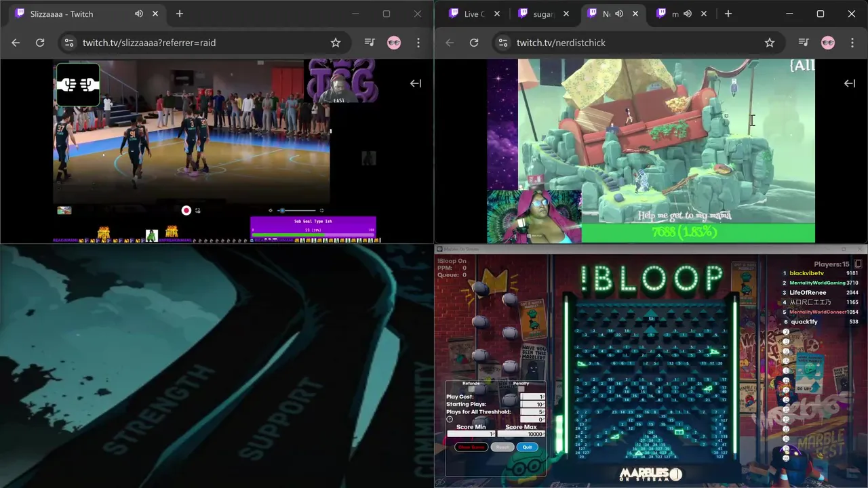This screenshot has width=868, height=488.
Task: Open the profile avatar in the nerdistchick window
Action: tap(828, 43)
